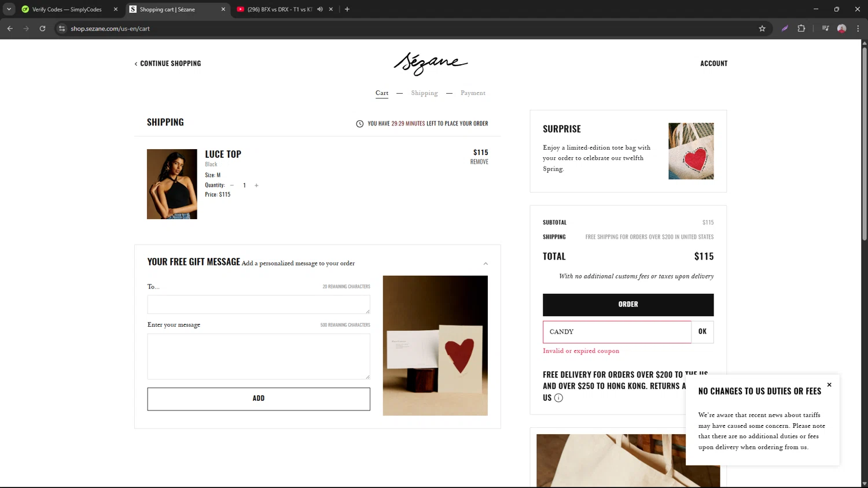Viewport: 868px width, 488px height.
Task: Click the clock icon beside order timer
Action: [360, 124]
